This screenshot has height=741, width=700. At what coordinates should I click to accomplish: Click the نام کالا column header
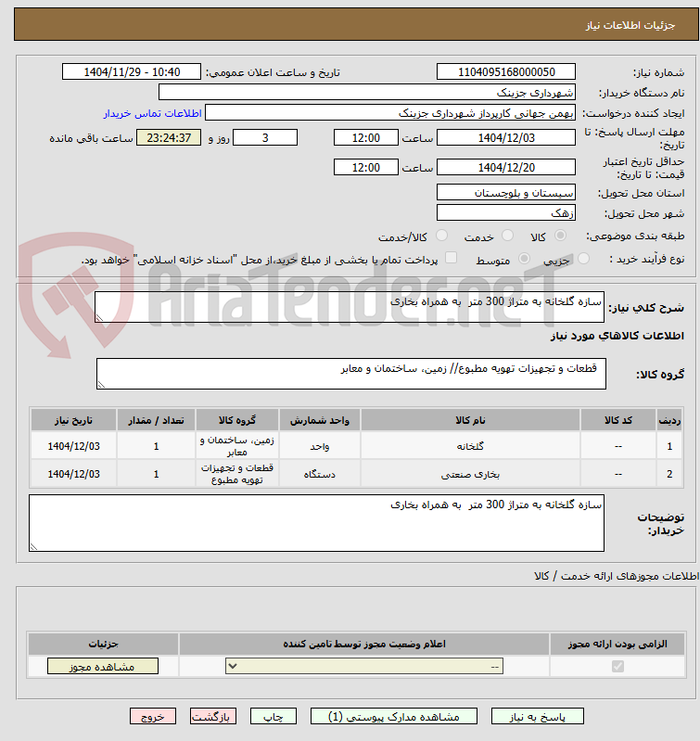(470, 420)
